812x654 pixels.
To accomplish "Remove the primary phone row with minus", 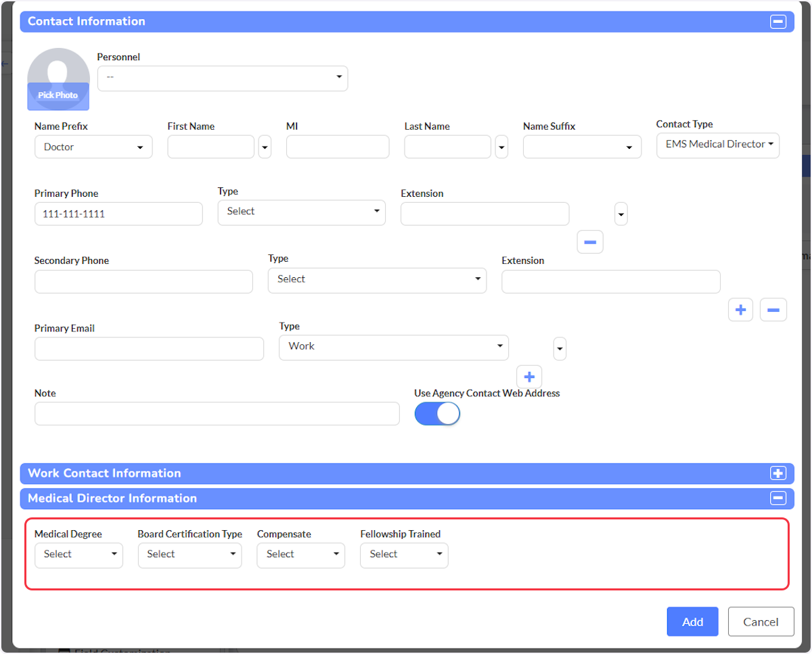I will (x=589, y=241).
